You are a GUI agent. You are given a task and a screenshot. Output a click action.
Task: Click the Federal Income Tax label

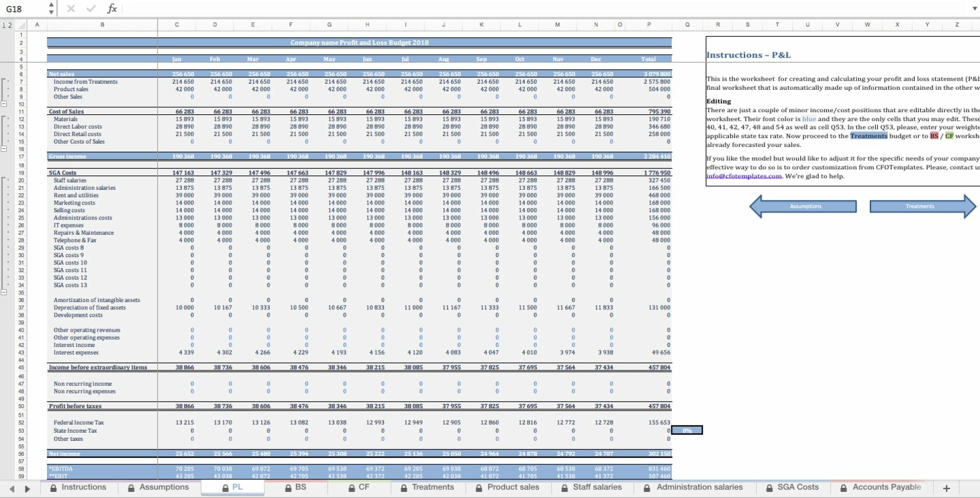(x=79, y=422)
